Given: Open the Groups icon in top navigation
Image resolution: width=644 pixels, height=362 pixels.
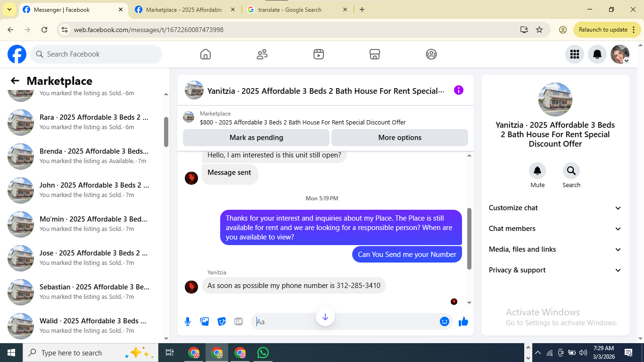Looking at the screenshot, I should coord(431,54).
